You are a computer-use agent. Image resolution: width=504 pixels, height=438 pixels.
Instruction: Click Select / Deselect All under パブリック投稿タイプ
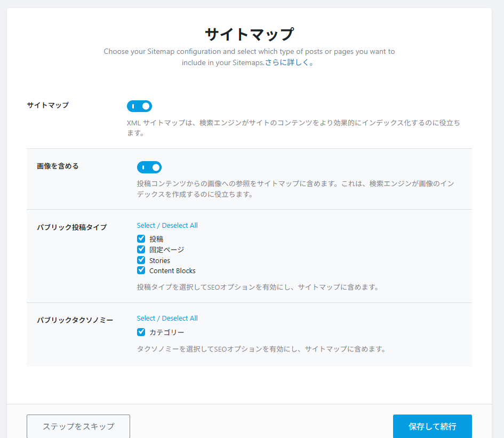pyautogui.click(x=167, y=226)
